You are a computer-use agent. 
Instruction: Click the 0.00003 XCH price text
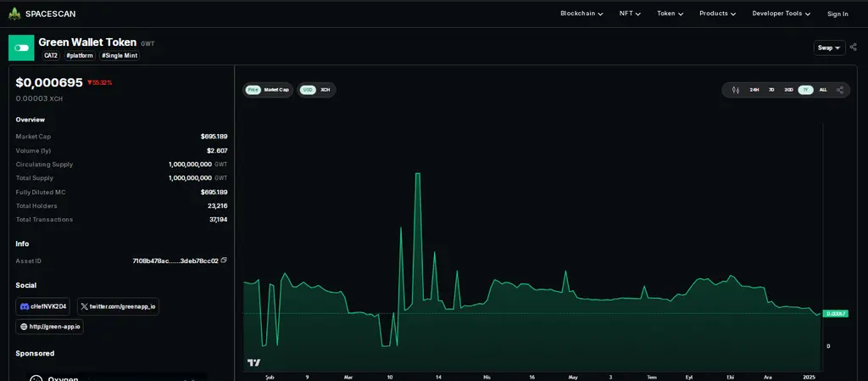(39, 98)
